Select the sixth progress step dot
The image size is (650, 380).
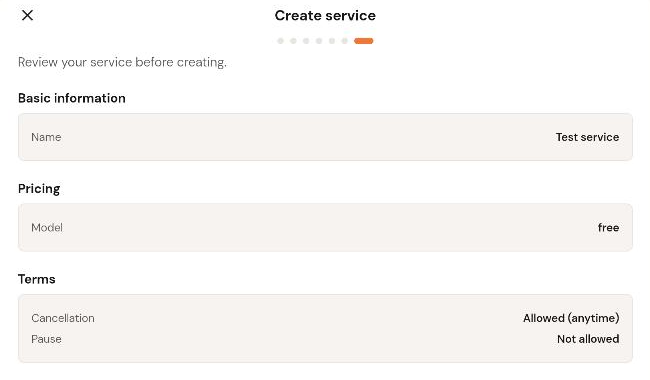[x=344, y=41]
